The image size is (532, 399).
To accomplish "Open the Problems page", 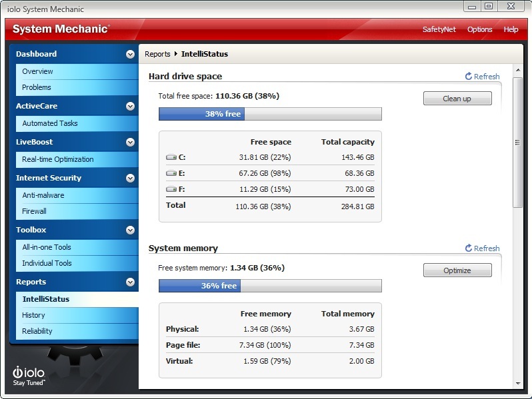I will point(77,87).
